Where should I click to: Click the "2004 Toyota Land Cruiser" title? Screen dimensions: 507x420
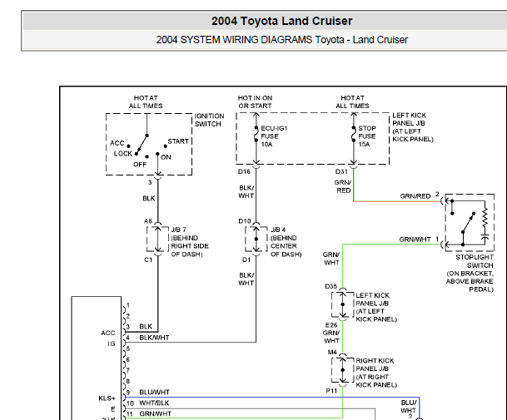coord(281,21)
